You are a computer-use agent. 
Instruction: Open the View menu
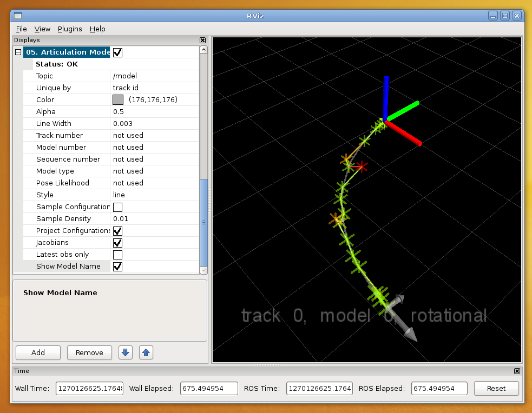(x=42, y=29)
